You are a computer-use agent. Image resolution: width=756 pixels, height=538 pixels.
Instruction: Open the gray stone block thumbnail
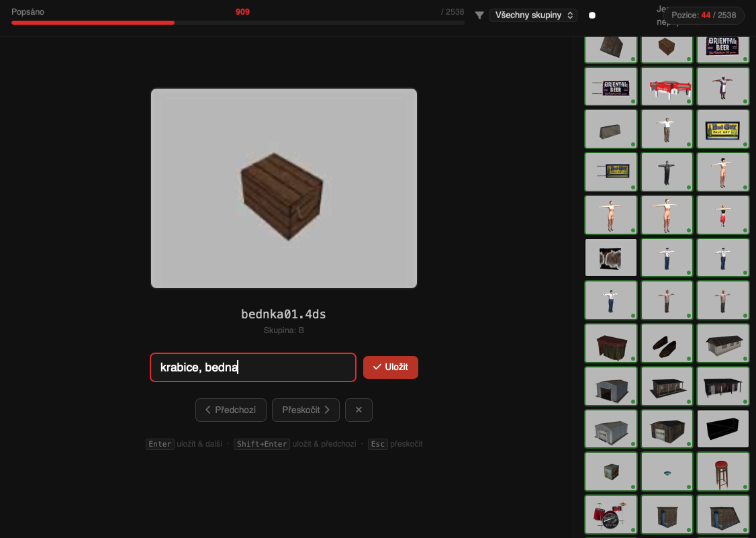coord(611,129)
